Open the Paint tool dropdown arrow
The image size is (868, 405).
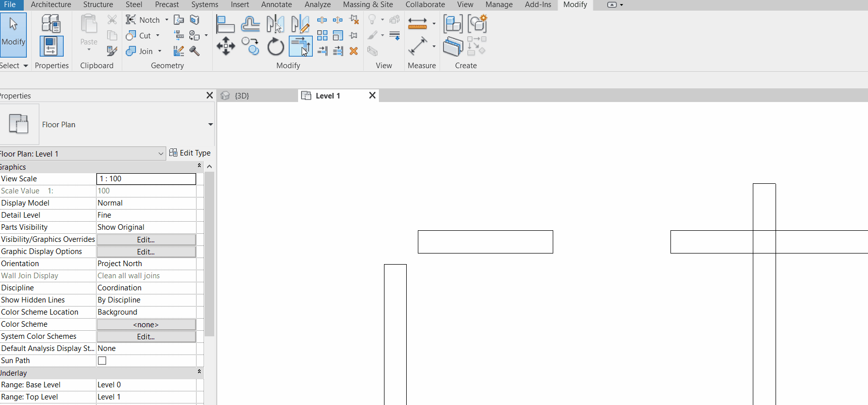206,35
